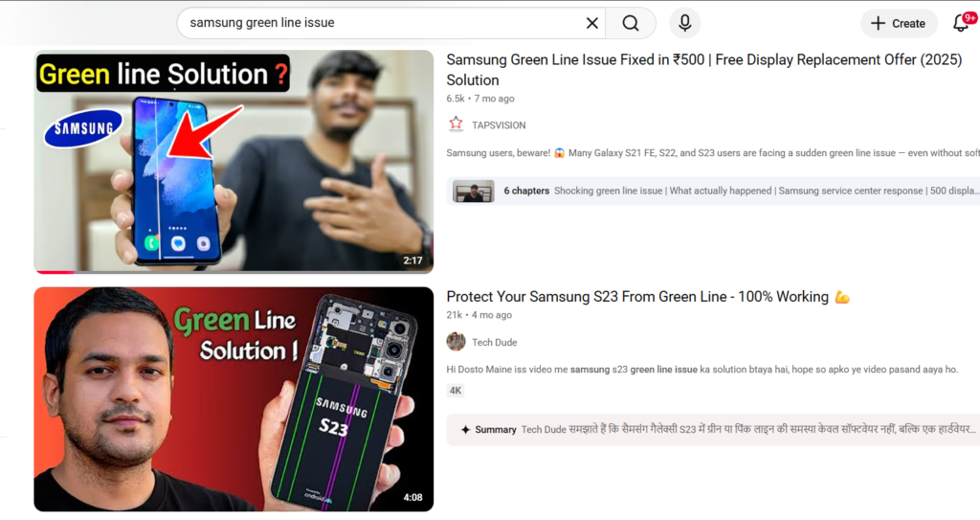Viewport: 980px width, 520px height.
Task: Open the 'Green line Solution ?' video thumbnail
Action: pos(234,162)
